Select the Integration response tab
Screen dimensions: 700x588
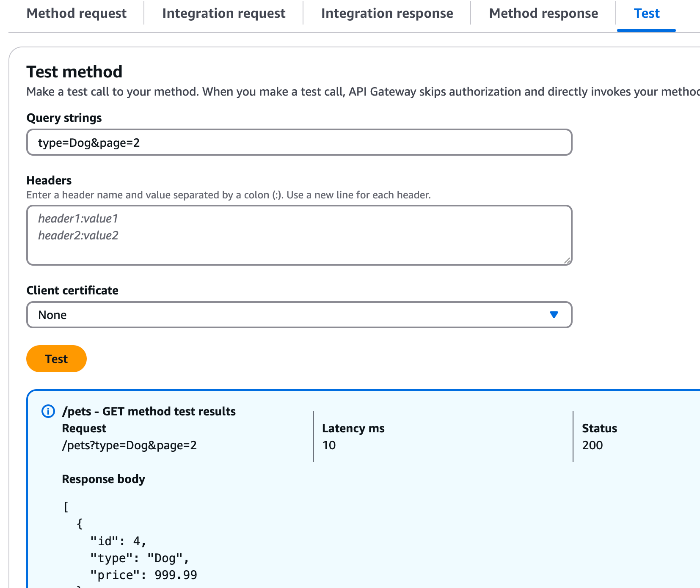(387, 13)
